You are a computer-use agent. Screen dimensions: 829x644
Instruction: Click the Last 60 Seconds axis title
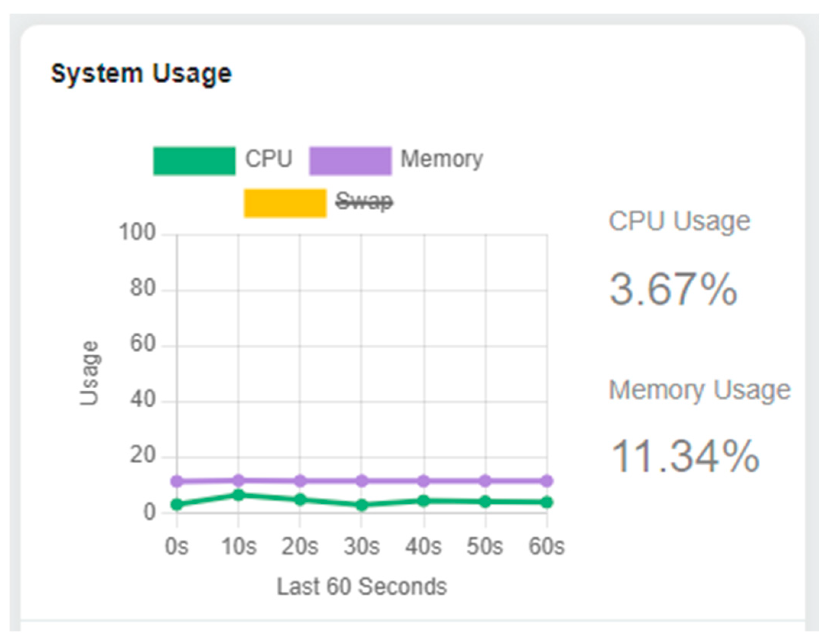click(362, 586)
